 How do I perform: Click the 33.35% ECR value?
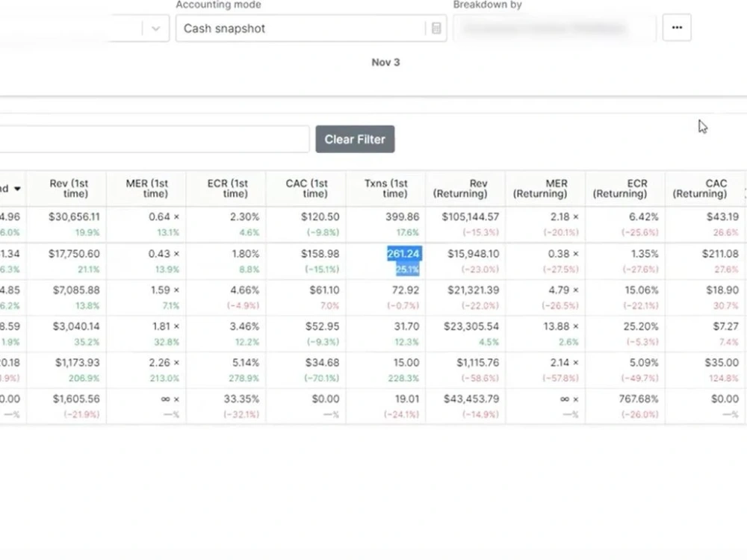(242, 399)
